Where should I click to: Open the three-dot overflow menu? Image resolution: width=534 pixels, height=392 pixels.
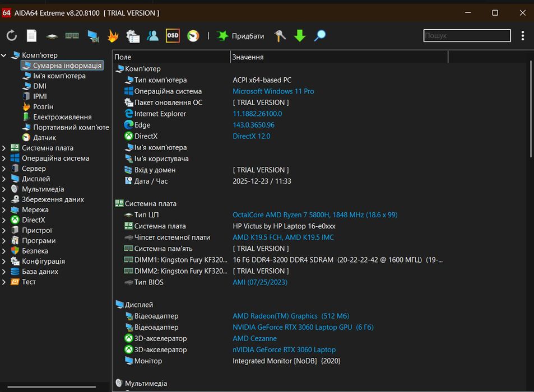[x=522, y=35]
